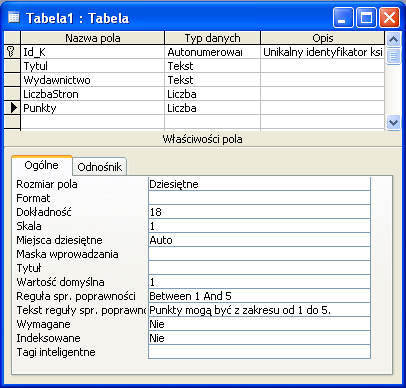Click the Wartość domyślna property field
This screenshot has height=388, width=406.
[259, 282]
